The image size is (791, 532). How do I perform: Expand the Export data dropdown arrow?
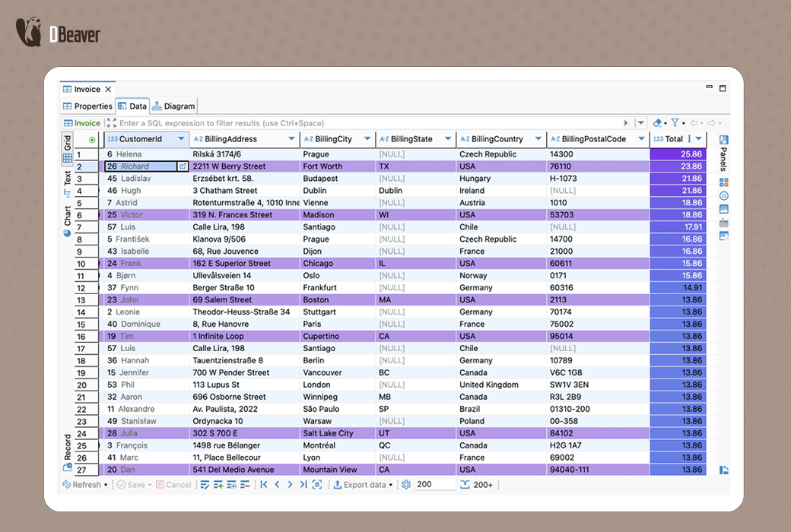coord(391,485)
